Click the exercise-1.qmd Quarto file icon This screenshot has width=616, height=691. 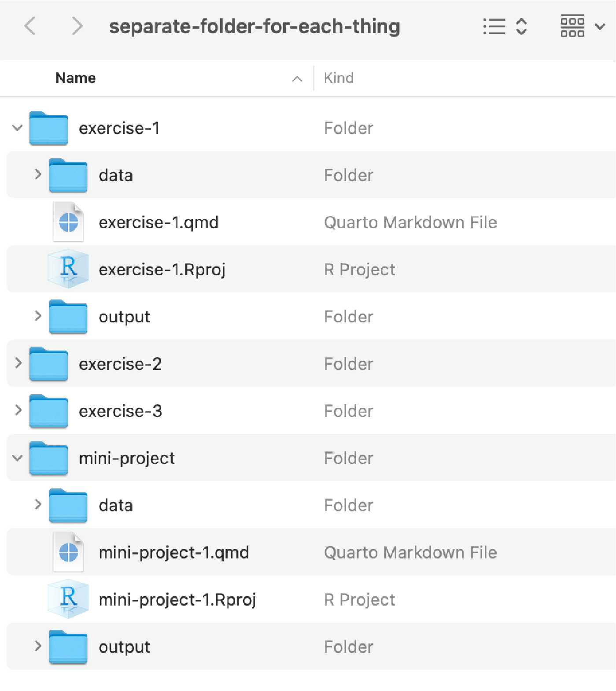pos(68,222)
